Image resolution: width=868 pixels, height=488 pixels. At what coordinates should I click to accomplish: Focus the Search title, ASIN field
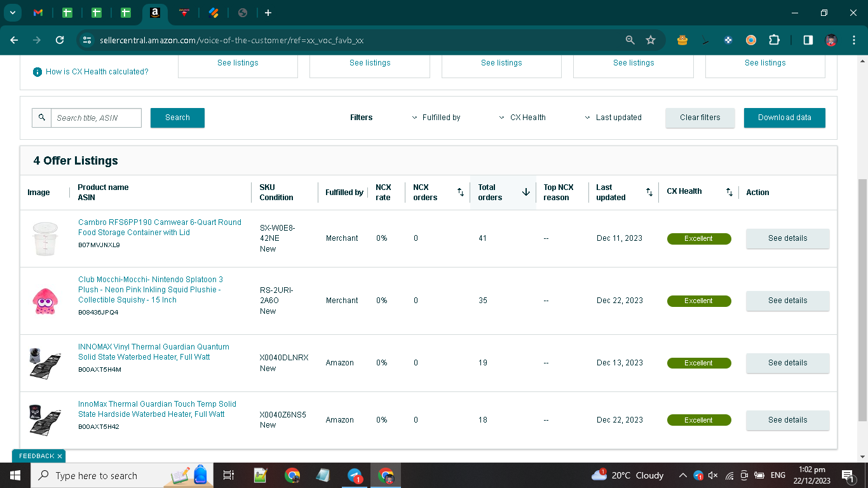[96, 118]
